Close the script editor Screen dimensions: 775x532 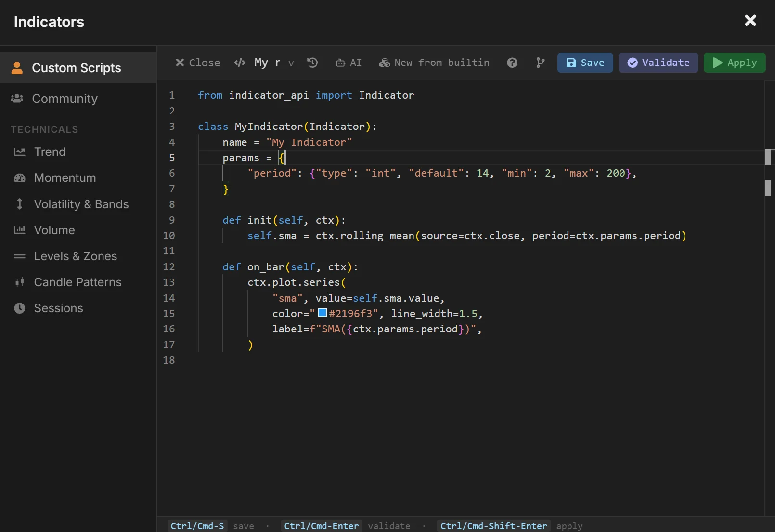(197, 63)
